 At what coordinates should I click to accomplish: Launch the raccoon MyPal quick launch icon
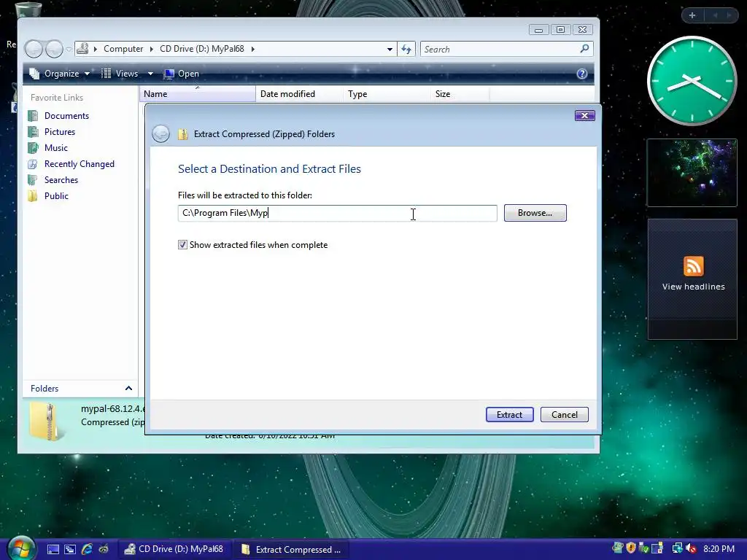point(104,550)
